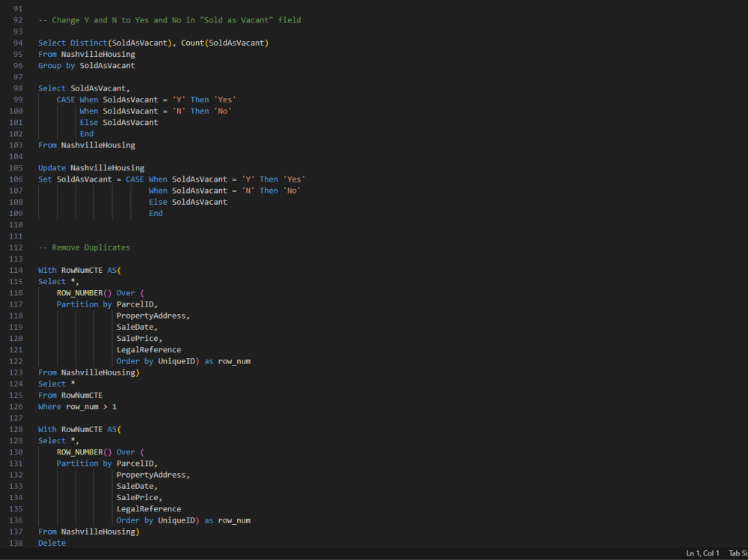Screen dimensions: 748x560
Task: Click 'With RowNumCTE AS(' on line 114
Action: point(80,271)
